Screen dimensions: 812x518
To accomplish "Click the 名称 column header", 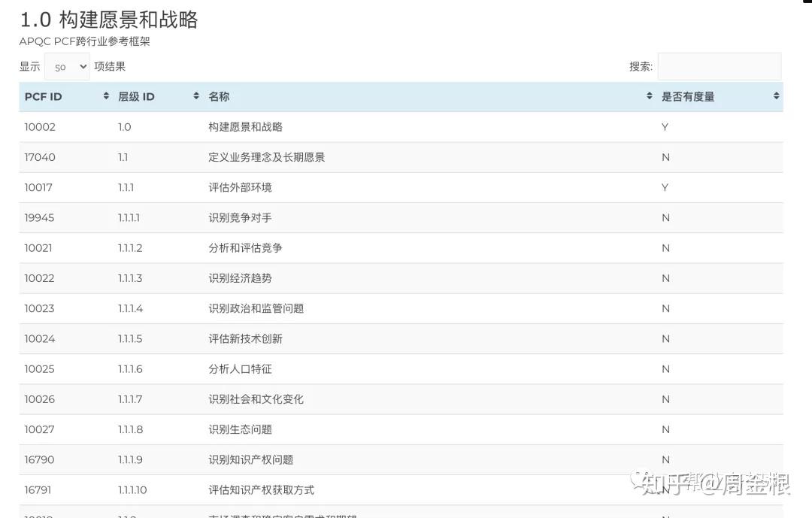I will pos(218,96).
